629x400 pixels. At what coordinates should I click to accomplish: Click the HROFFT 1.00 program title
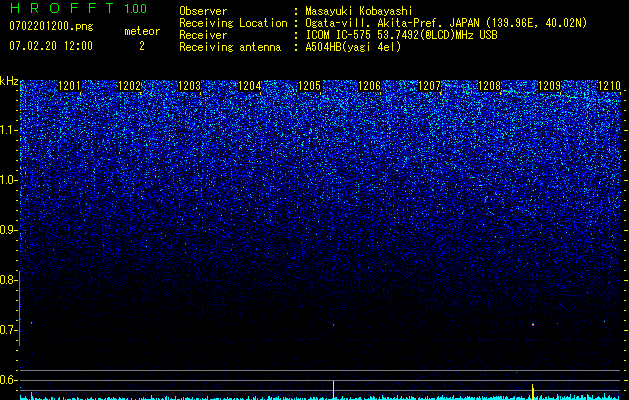coord(78,8)
